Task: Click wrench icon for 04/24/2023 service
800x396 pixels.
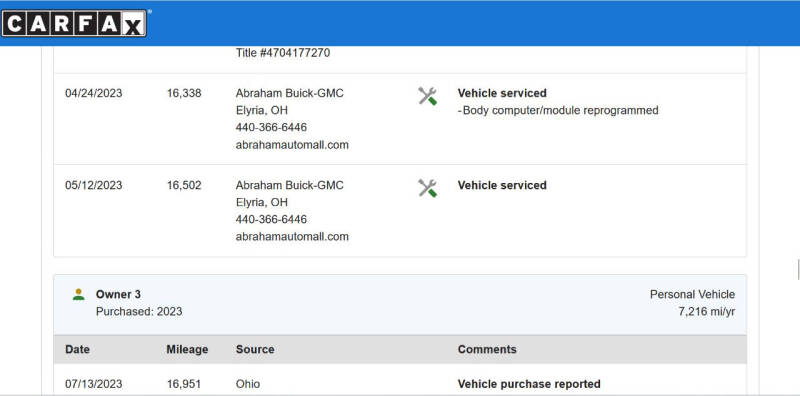Action: [428, 96]
